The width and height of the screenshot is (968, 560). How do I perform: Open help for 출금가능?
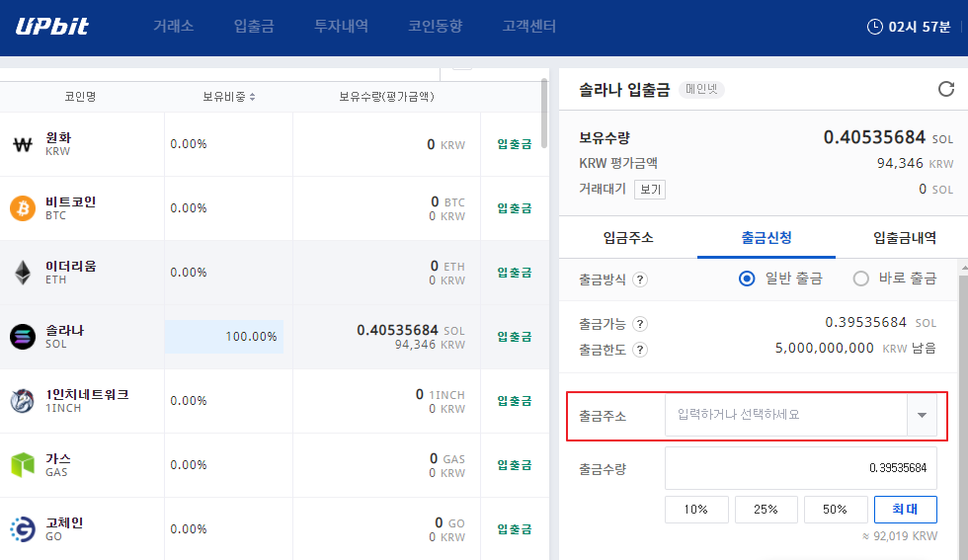coord(640,324)
